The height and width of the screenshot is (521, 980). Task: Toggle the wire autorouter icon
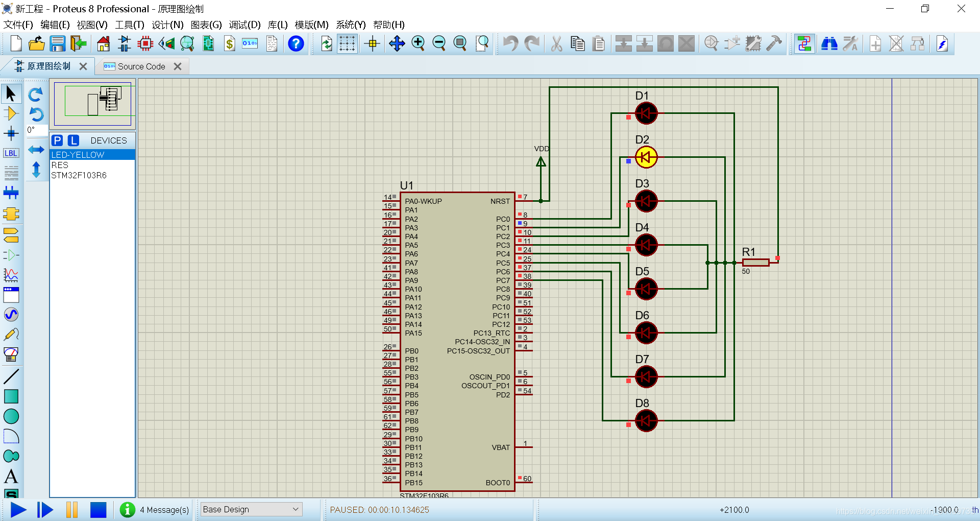(x=804, y=44)
